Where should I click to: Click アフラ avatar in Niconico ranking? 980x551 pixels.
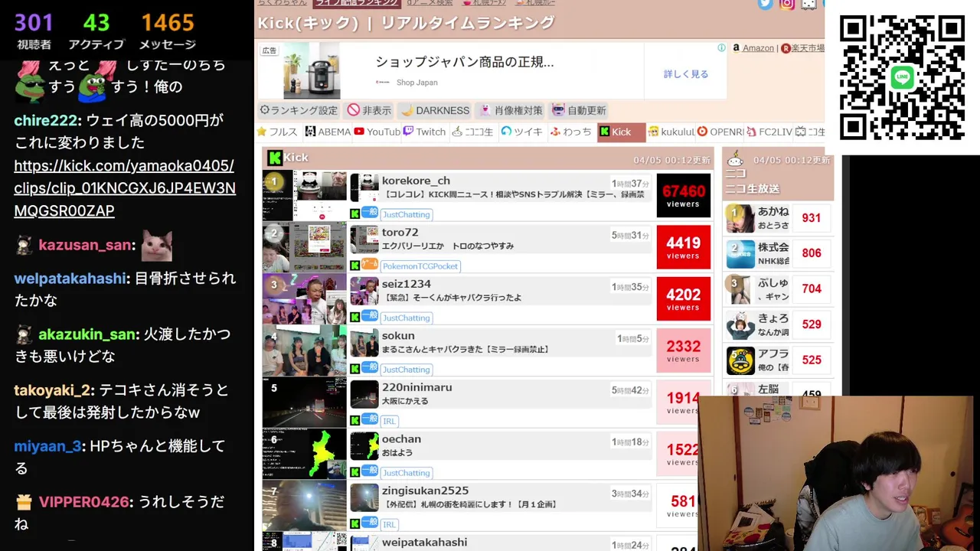coord(740,360)
